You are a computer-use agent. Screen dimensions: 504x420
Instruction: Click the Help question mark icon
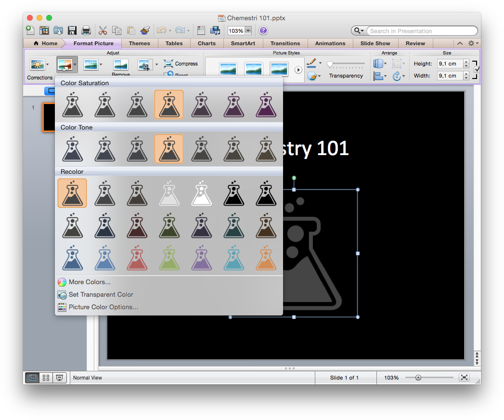click(263, 30)
